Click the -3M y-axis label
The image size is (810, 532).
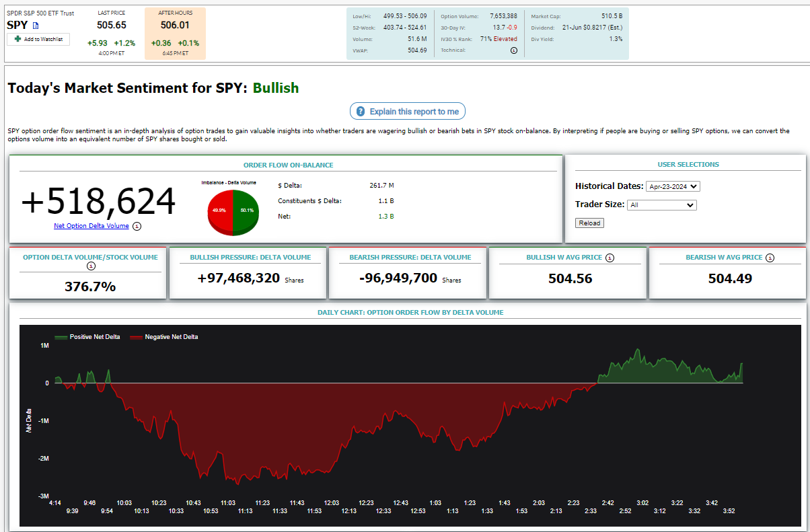pyautogui.click(x=44, y=496)
